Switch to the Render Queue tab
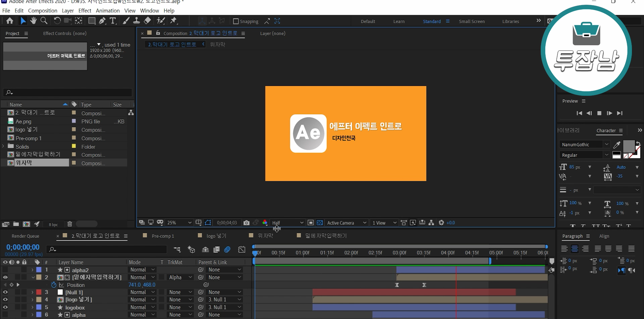 25,236
